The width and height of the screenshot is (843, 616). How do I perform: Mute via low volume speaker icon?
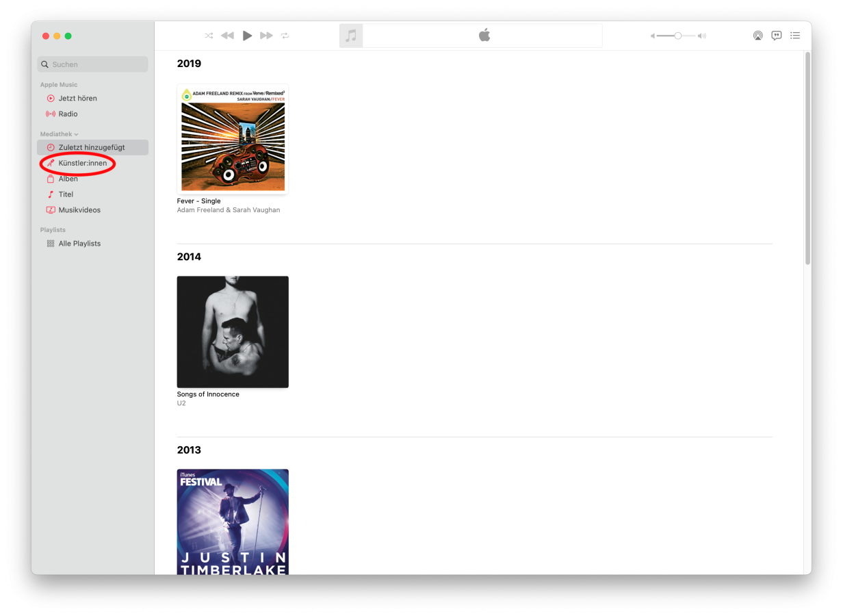coord(653,36)
